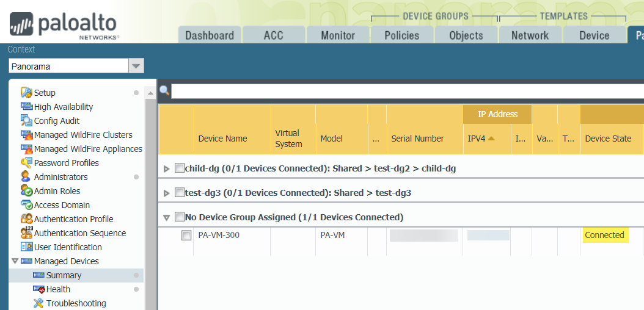This screenshot has height=310, width=644.
Task: Click the IP Address group header
Action: tap(497, 114)
